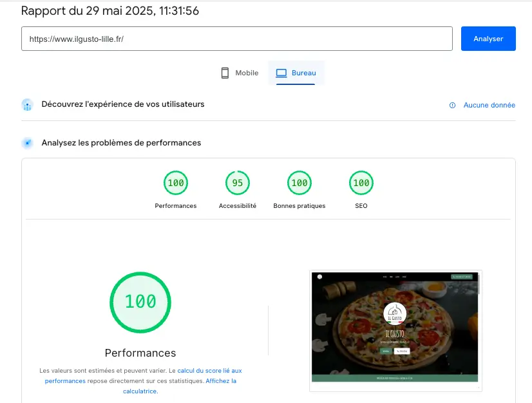Select the SEO score gauge

[361, 183]
